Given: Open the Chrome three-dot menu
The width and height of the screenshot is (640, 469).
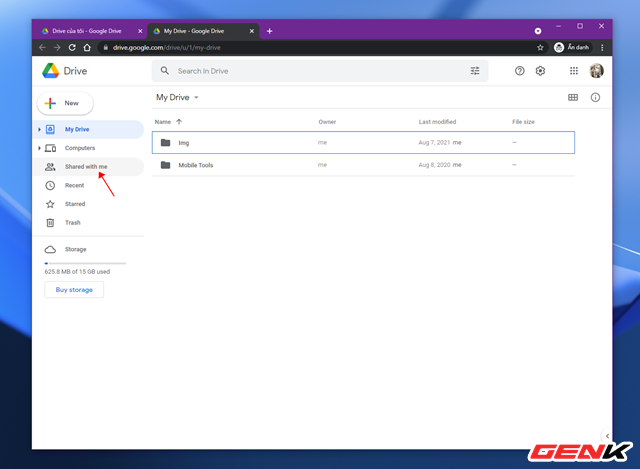Looking at the screenshot, I should 602,48.
